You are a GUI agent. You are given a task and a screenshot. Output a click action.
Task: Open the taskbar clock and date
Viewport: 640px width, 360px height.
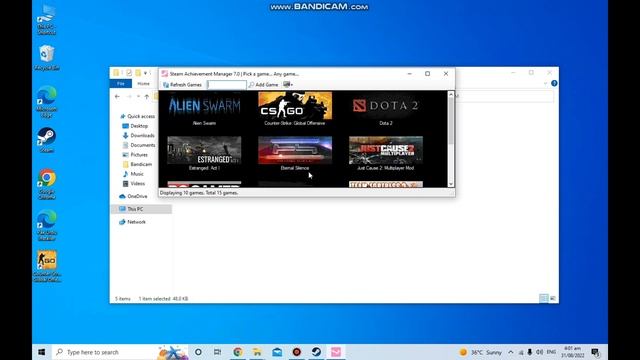572,352
